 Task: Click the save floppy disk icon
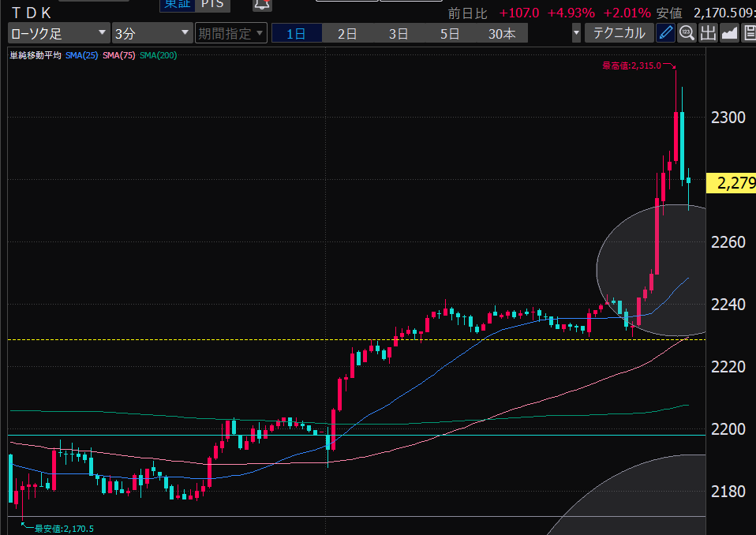[749, 33]
